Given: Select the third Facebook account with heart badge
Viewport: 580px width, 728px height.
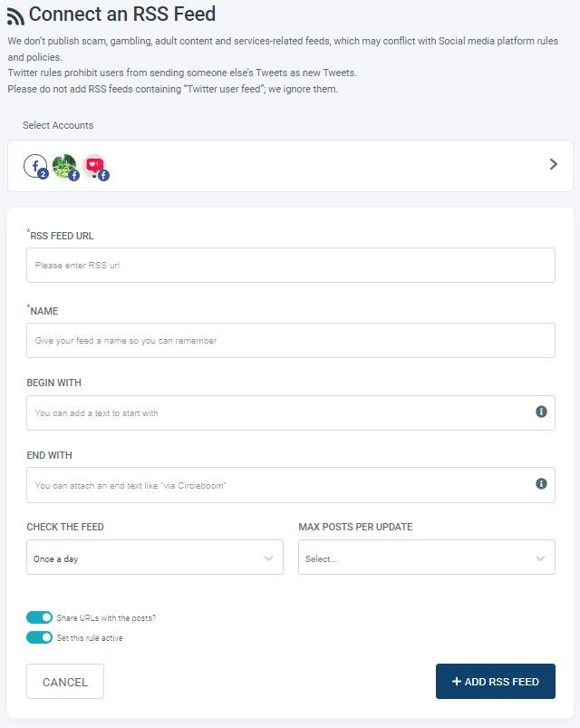Looking at the screenshot, I should tap(93, 165).
